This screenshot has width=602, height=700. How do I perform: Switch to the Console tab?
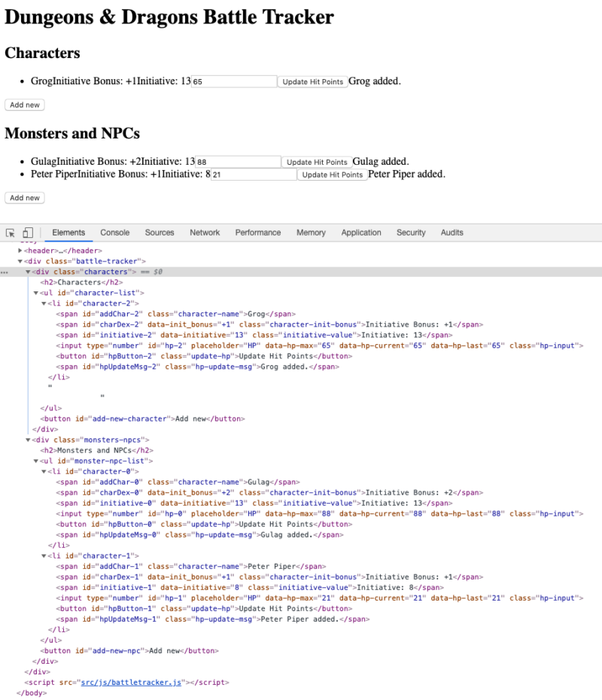tap(115, 233)
